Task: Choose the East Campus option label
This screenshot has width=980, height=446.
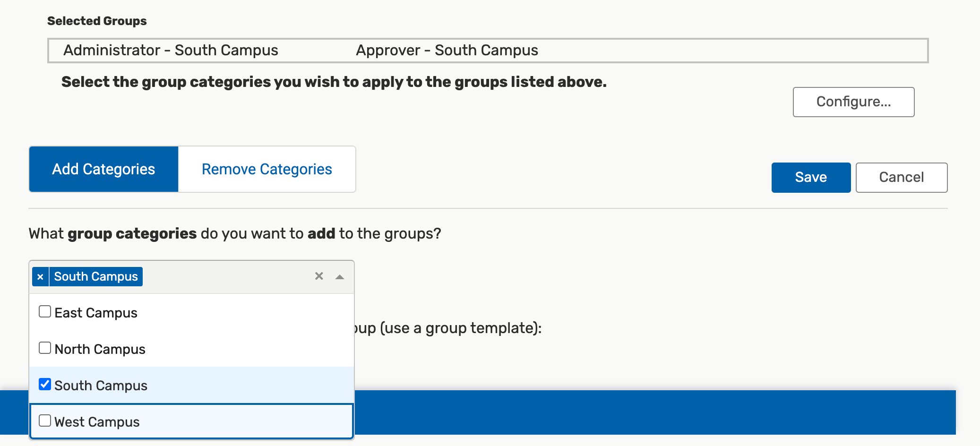Action: click(96, 313)
